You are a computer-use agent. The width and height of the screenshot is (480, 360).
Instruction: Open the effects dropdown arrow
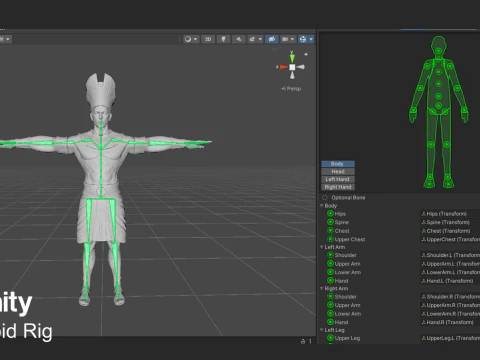(x=260, y=39)
